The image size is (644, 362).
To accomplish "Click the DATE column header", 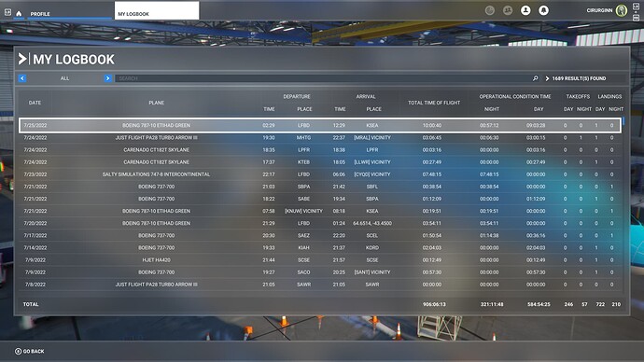I will (35, 103).
